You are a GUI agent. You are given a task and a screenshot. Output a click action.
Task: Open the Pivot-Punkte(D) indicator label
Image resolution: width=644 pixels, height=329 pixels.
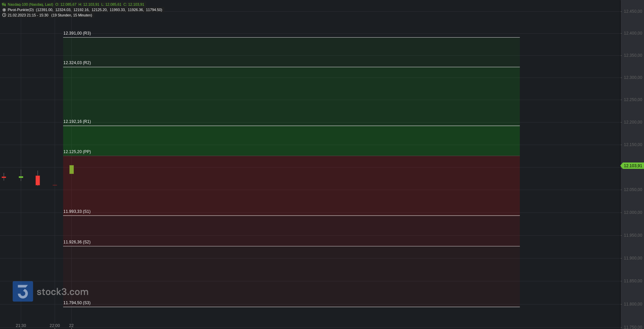[x=21, y=10]
